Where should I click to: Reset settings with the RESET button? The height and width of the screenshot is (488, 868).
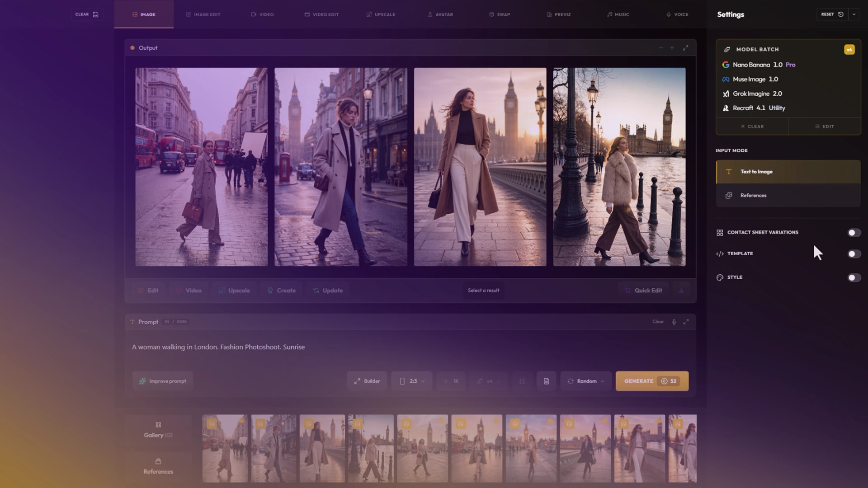832,14
